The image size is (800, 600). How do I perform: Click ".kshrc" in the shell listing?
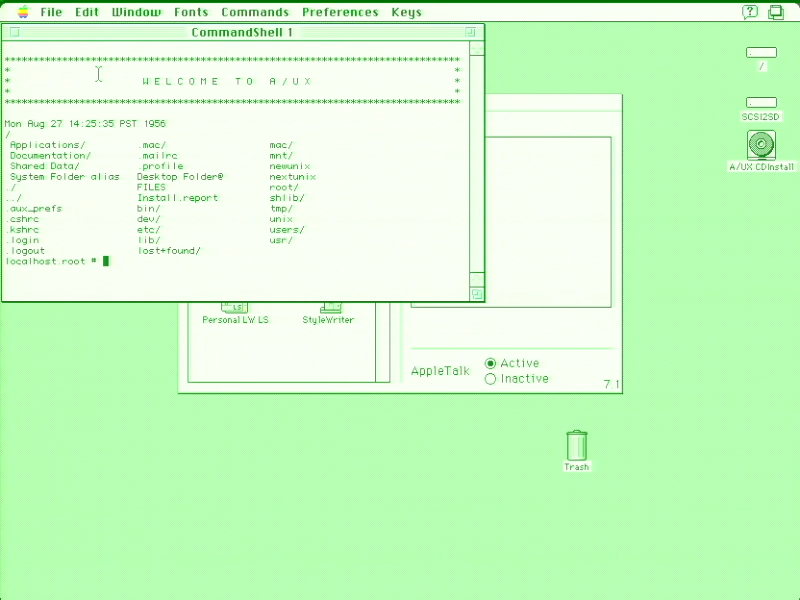tap(22, 230)
